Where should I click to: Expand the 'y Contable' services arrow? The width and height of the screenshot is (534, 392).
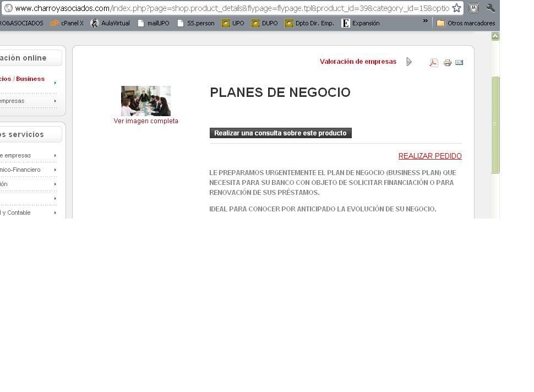coord(55,213)
